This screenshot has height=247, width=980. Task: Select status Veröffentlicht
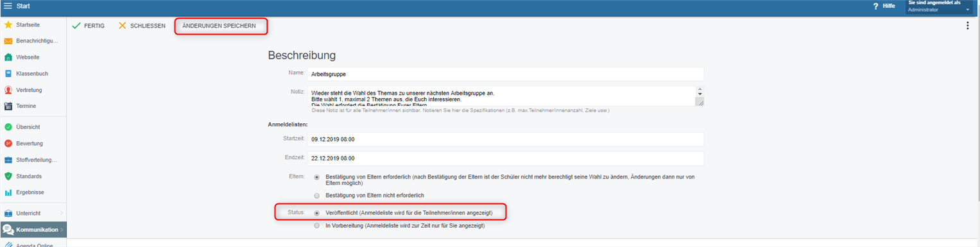(316, 212)
